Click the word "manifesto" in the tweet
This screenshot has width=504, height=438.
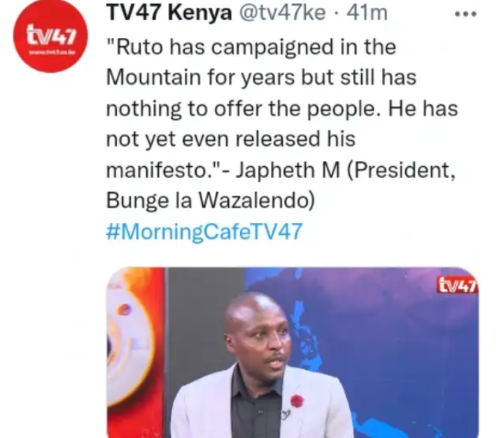157,170
